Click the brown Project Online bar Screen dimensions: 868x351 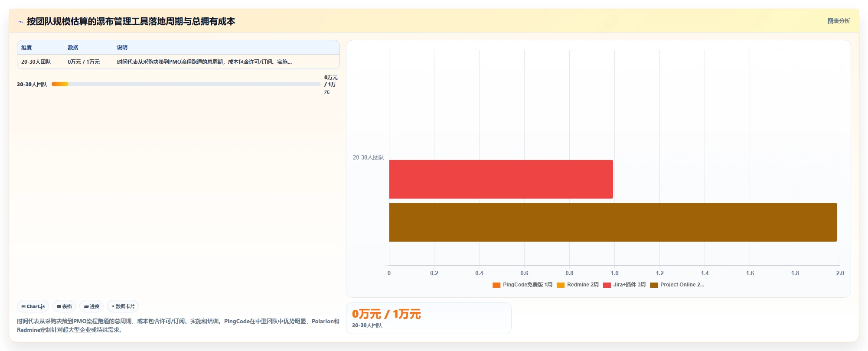click(613, 222)
